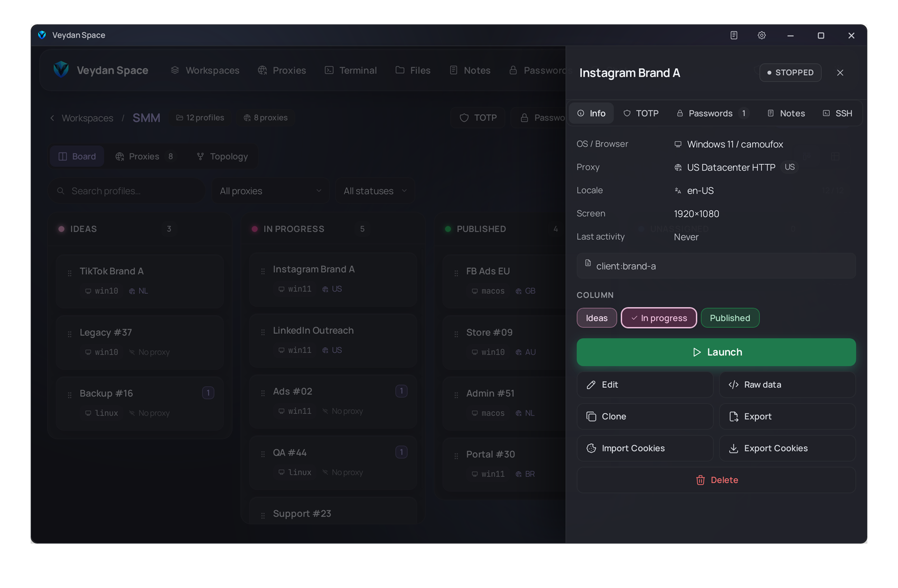898x588 pixels.
Task: Clone this profile
Action: click(645, 416)
